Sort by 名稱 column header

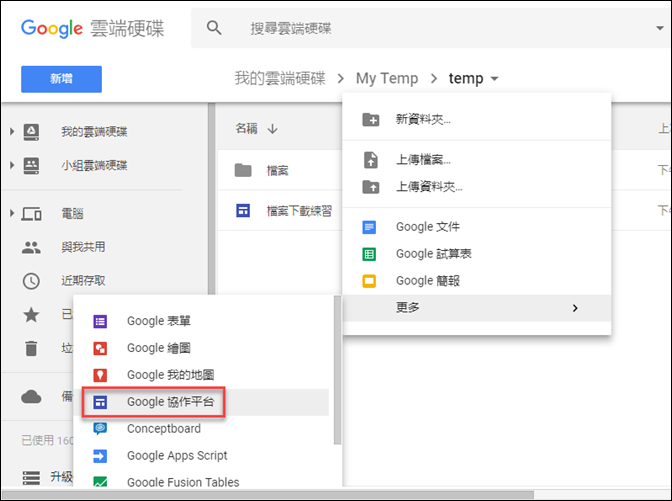click(246, 129)
